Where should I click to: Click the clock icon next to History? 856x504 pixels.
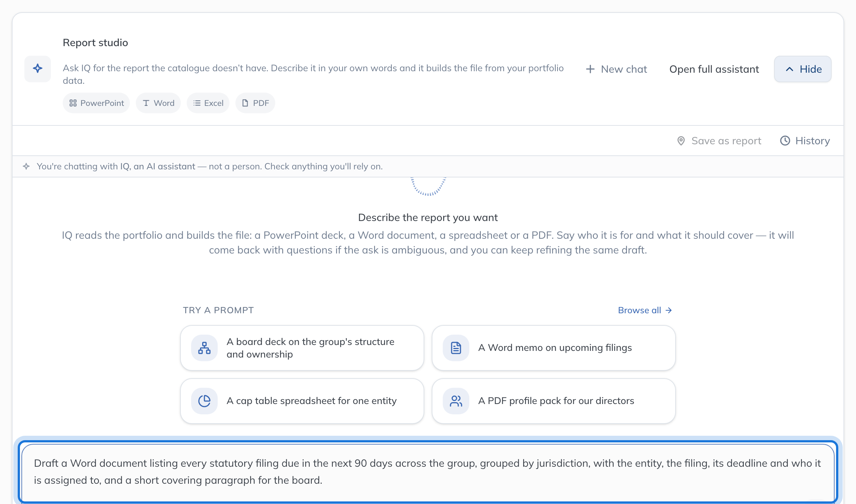(785, 141)
